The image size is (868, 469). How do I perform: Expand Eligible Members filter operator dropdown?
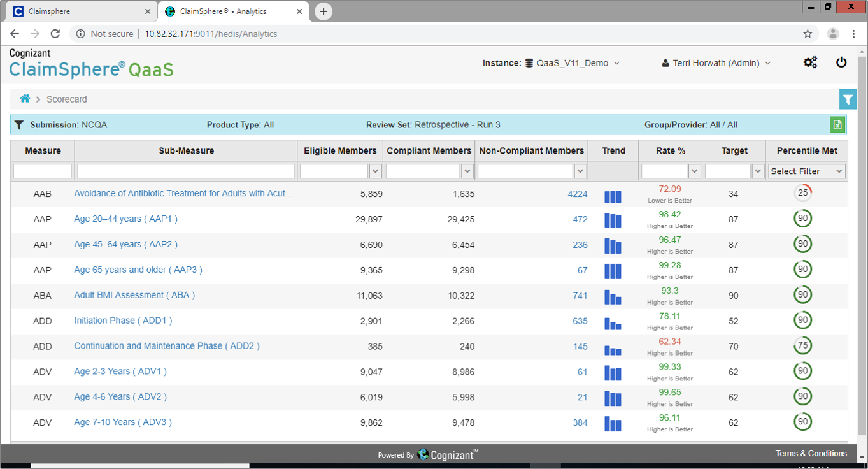pos(375,171)
